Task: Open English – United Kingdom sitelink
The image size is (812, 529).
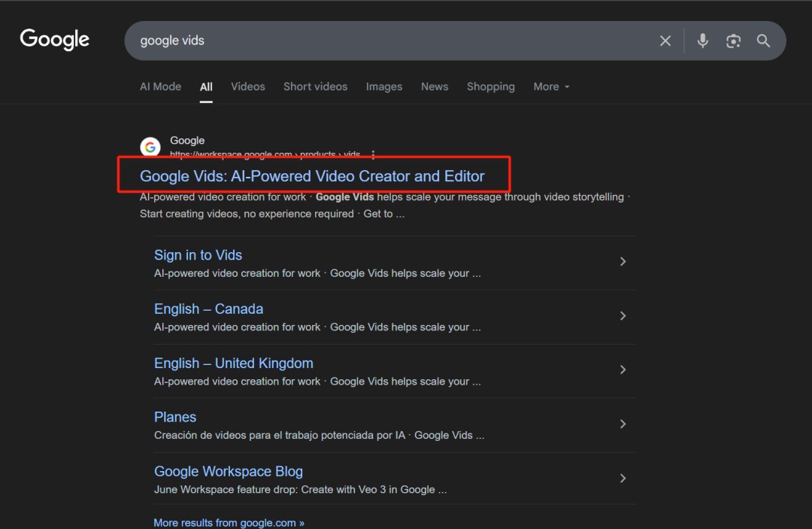Action: (234, 363)
